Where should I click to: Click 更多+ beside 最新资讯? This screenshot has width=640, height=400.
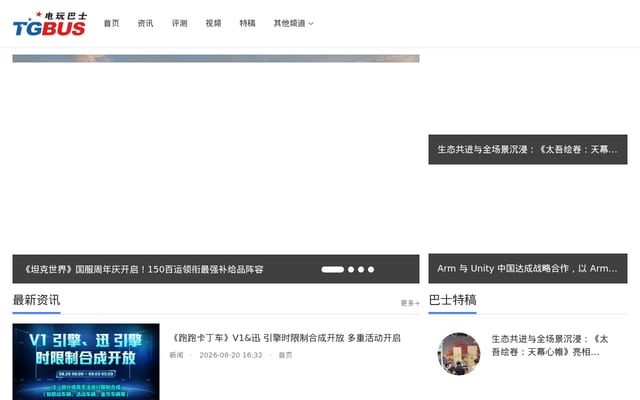pos(410,303)
